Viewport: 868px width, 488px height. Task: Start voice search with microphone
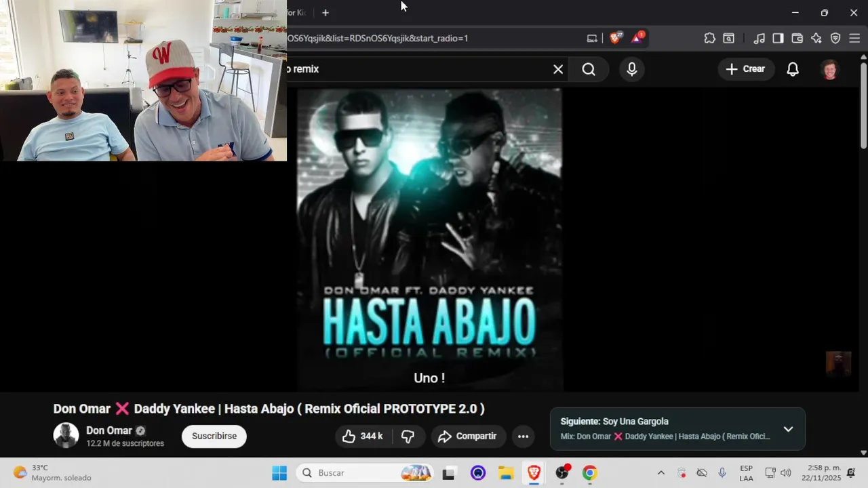click(632, 69)
